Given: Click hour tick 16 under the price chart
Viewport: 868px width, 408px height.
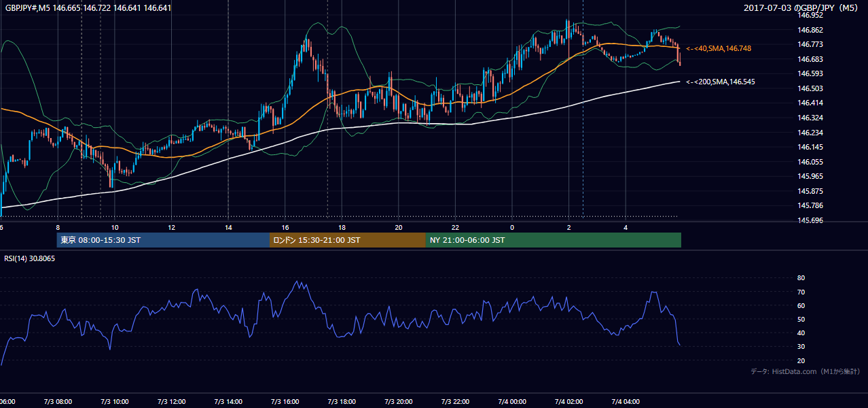Looking at the screenshot, I should [285, 227].
